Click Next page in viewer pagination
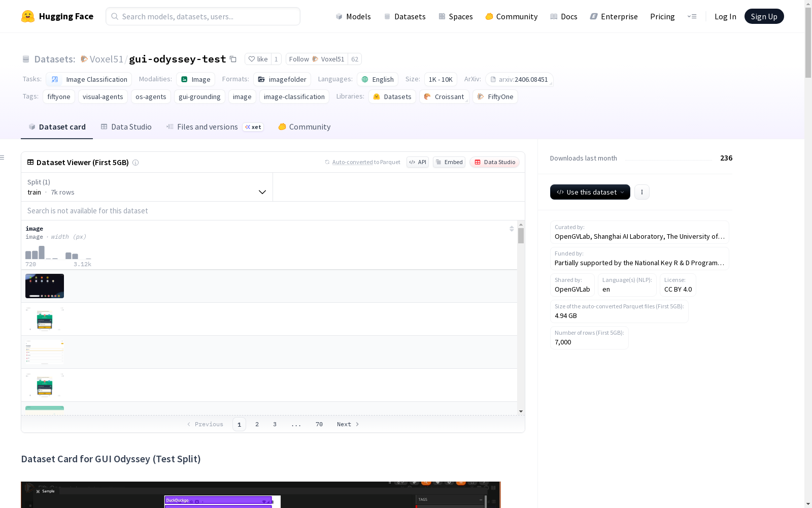 click(348, 424)
